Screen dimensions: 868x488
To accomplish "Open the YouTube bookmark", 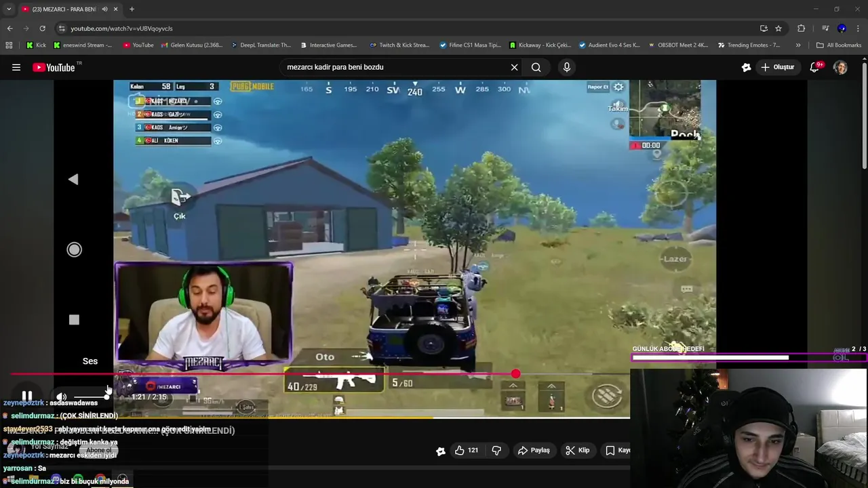I will pos(138,45).
